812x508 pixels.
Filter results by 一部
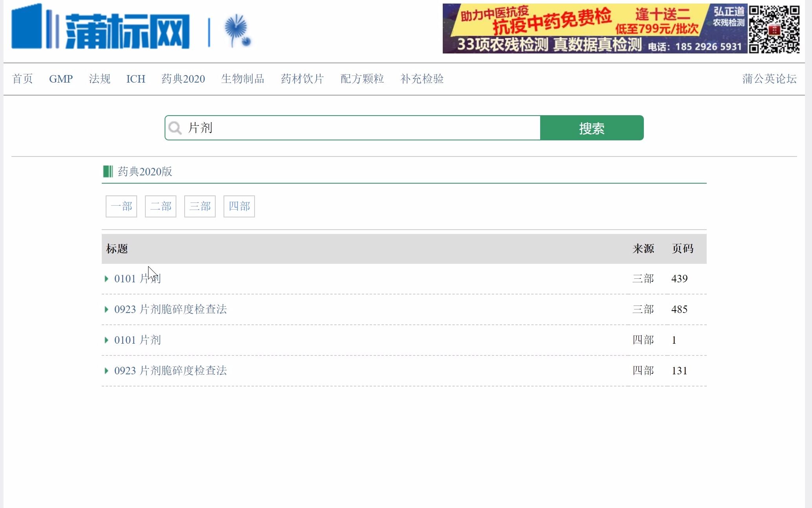[x=121, y=206]
